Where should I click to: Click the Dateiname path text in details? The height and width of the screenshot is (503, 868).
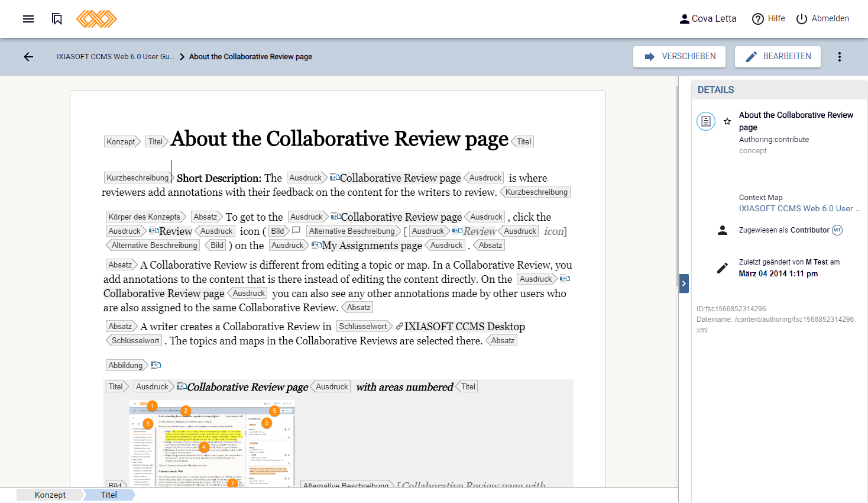point(776,325)
